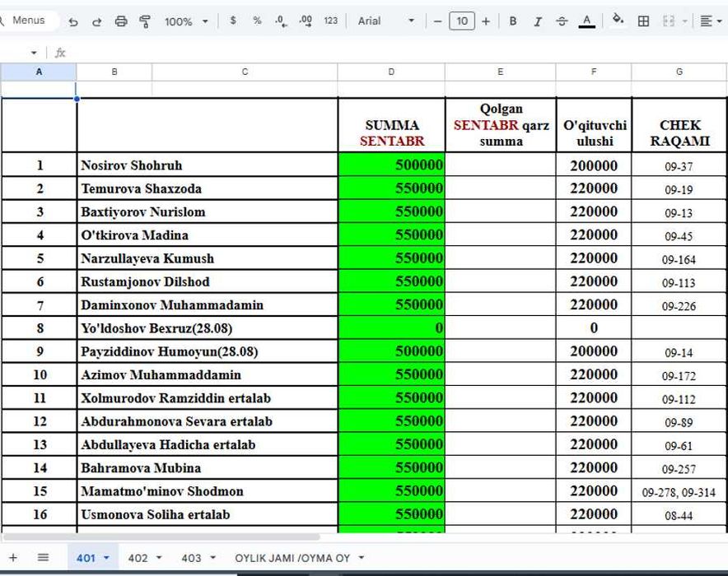Print the spreadsheet with printer icon

[x=121, y=21]
